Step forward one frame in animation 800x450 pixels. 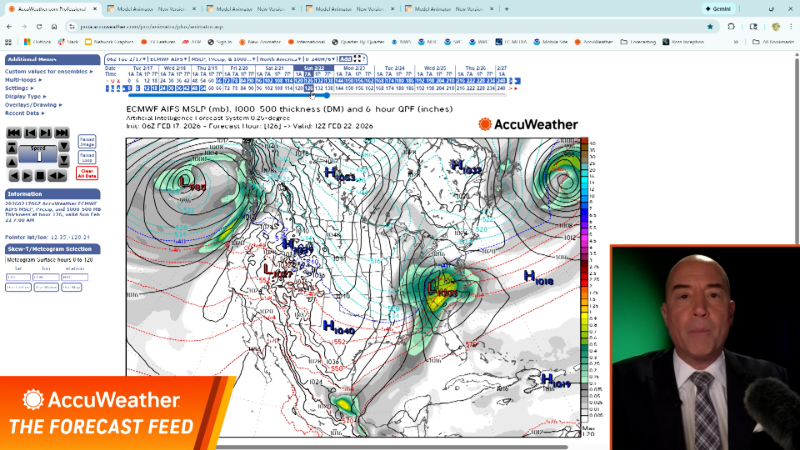(46, 133)
